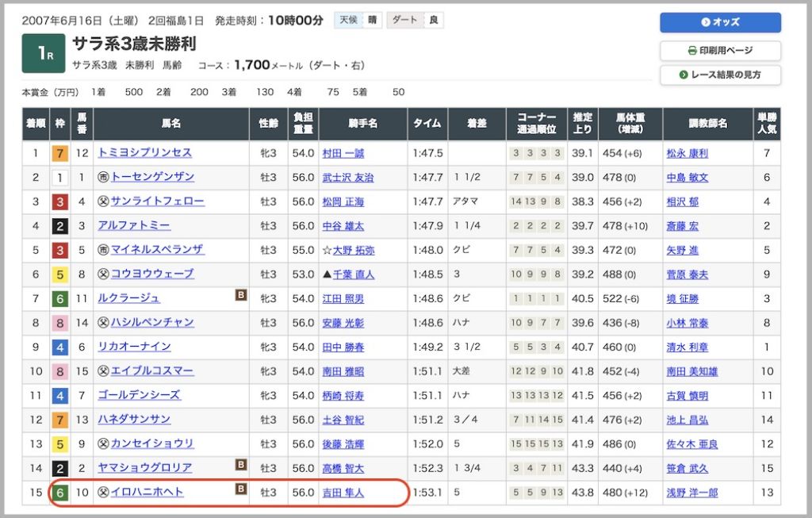Screen dimensions: 812x518
Task: Select time 1:47.5 in first row
Action: click(427, 153)
